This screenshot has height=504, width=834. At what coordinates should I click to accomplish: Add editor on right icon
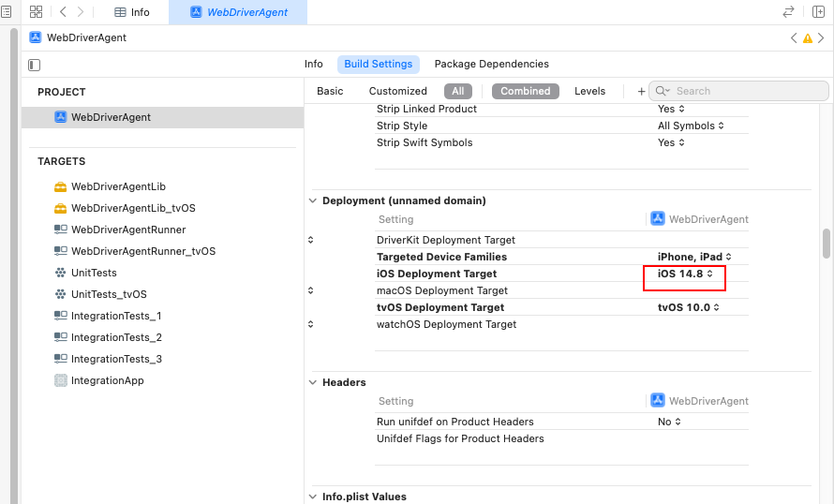(x=819, y=11)
